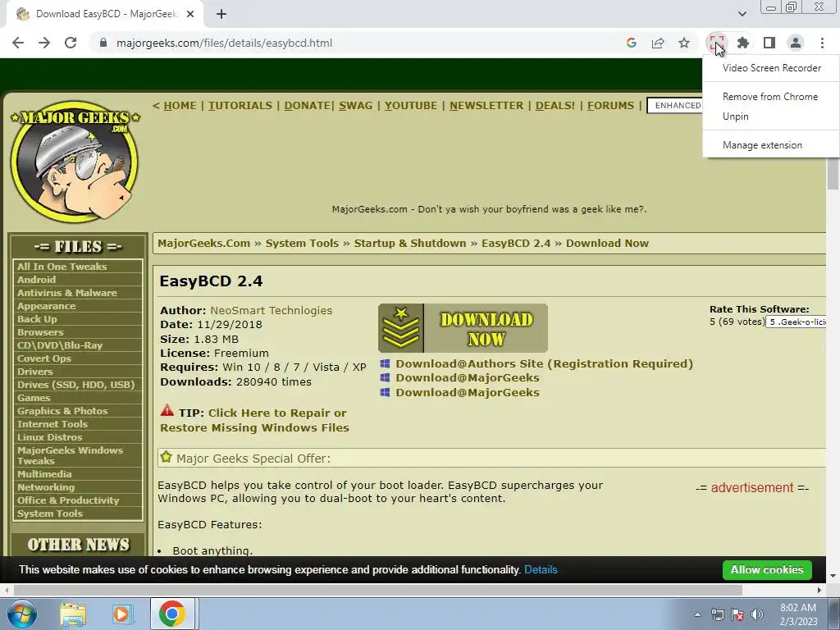Open the Chrome three-dot menu
This screenshot has width=840, height=630.
click(x=822, y=43)
